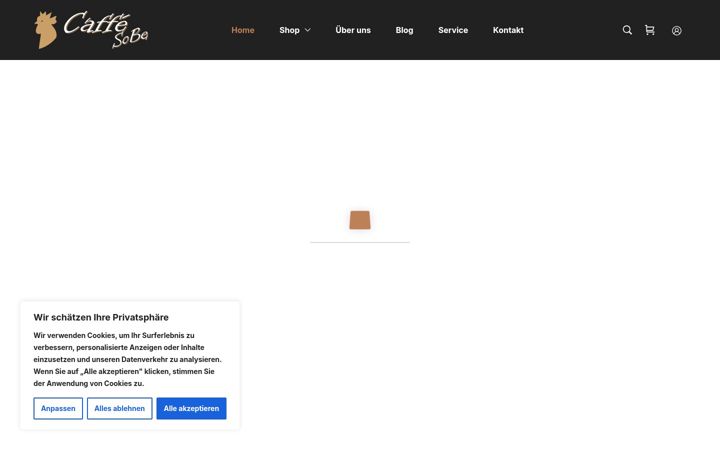
Task: Open the search icon in header
Action: coord(627,30)
